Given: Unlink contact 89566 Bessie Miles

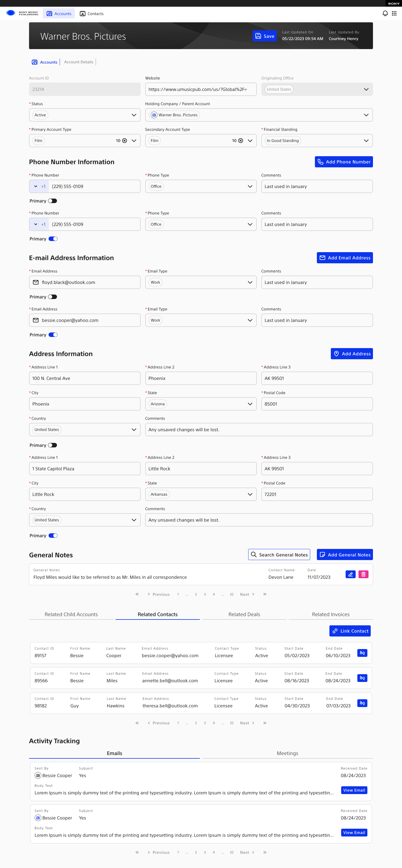Looking at the screenshot, I should (362, 677).
